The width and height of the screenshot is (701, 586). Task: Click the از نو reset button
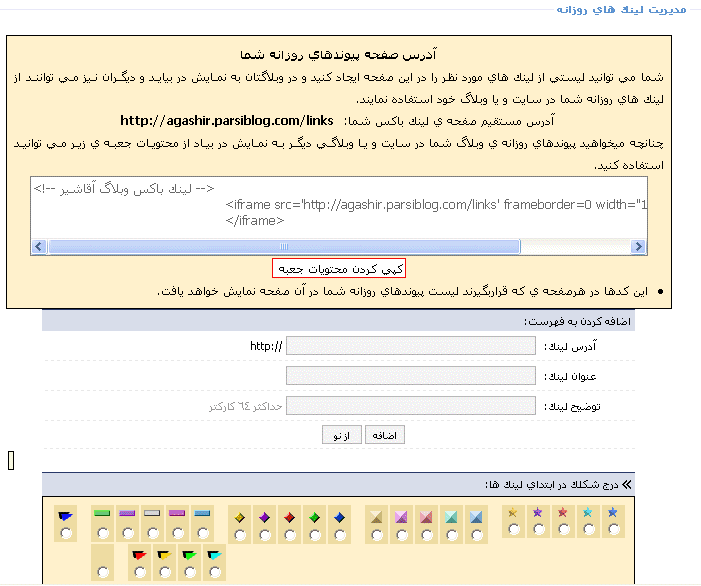point(342,435)
